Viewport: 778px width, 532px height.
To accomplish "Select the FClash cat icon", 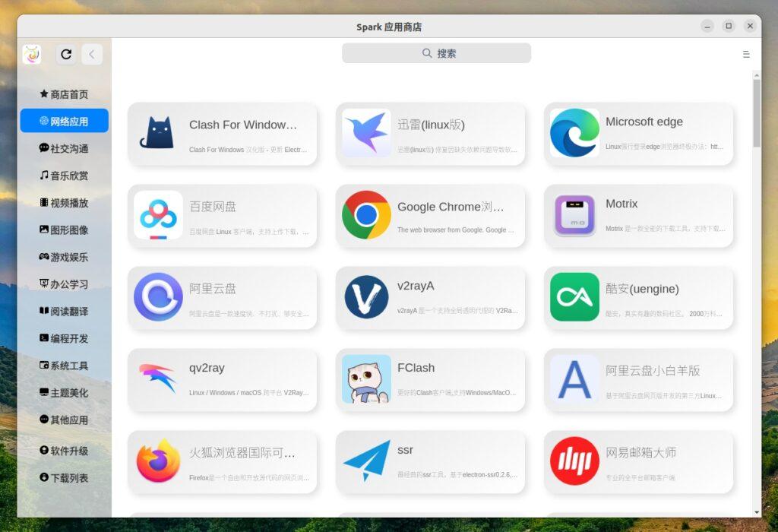I will point(366,379).
